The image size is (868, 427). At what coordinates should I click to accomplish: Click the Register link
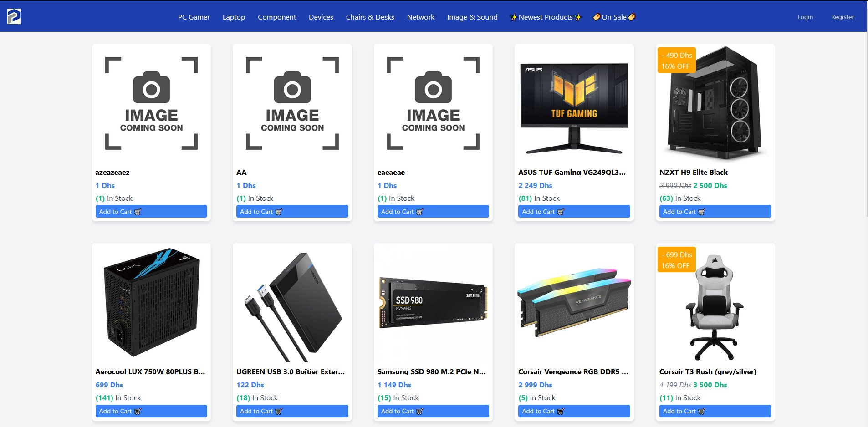tap(842, 17)
